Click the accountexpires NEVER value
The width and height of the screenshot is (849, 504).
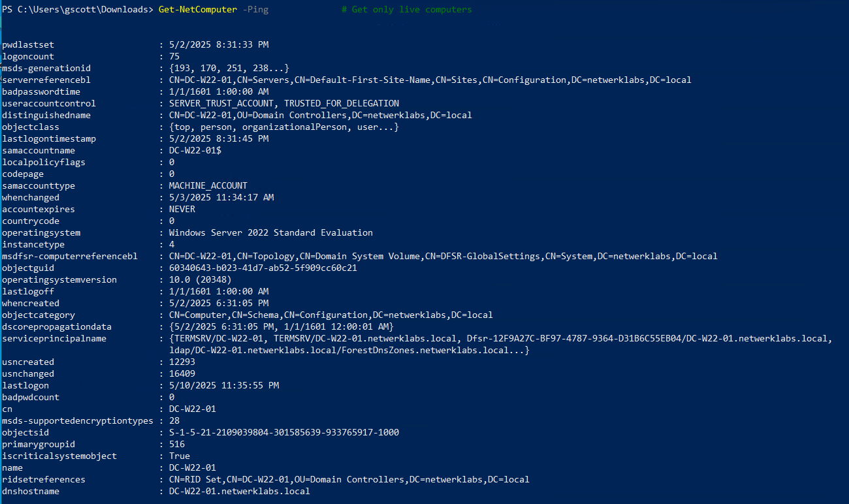182,210
